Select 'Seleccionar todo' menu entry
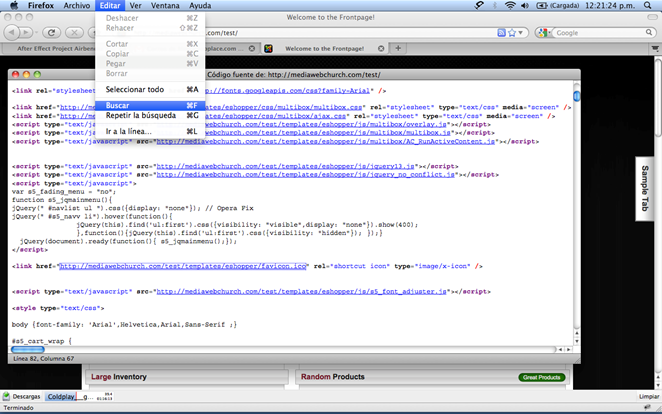The width and height of the screenshot is (662, 414). (135, 90)
